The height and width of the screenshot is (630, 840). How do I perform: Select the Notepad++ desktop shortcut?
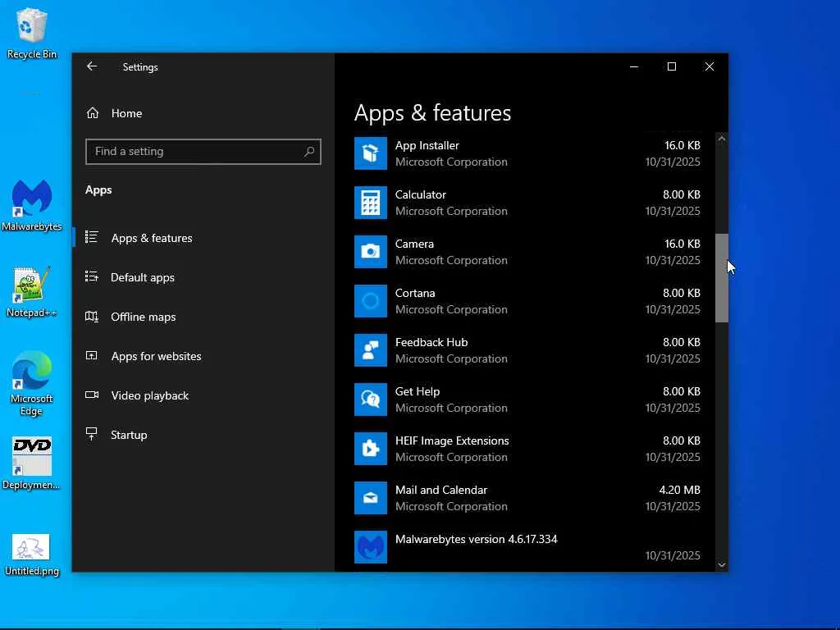tap(32, 292)
